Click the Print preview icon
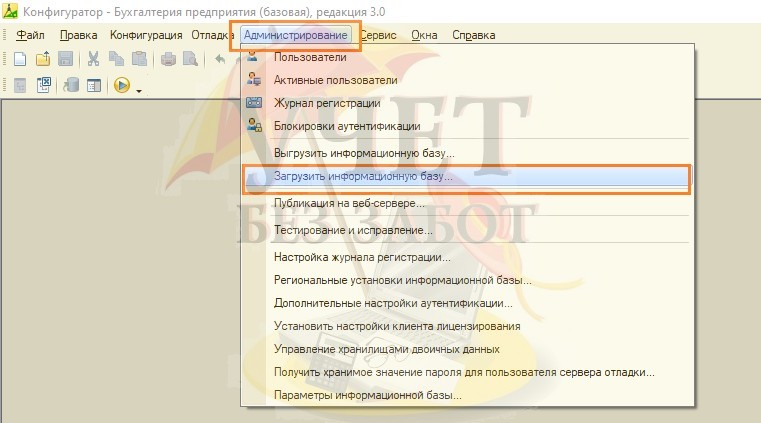Viewport: 761px width, 423px height. tap(190, 59)
